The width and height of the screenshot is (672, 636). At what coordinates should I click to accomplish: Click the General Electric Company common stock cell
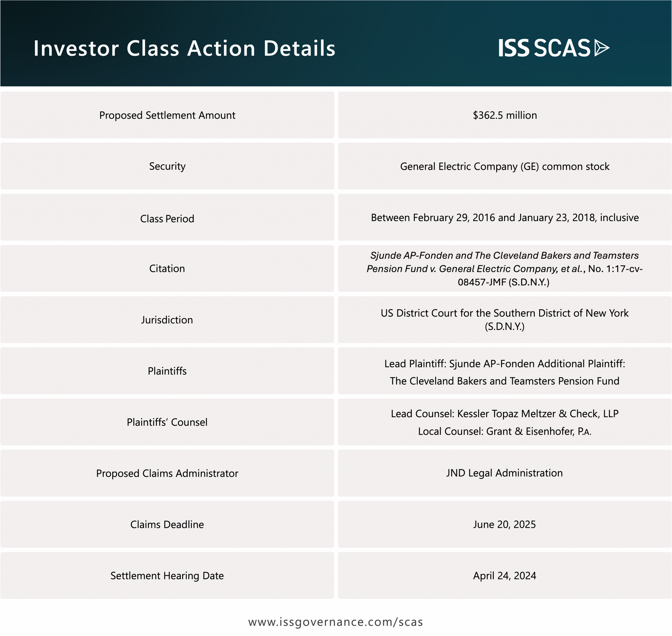(505, 166)
